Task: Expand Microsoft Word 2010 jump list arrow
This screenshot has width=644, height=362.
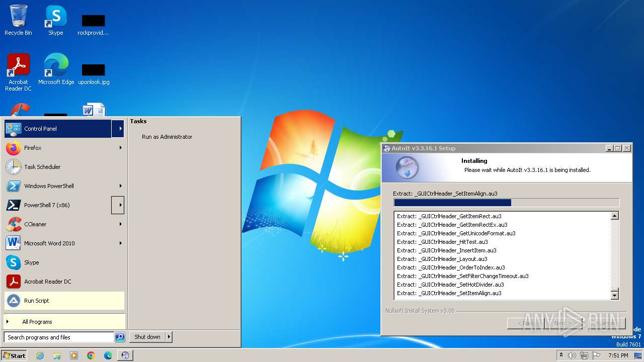Action: point(120,243)
